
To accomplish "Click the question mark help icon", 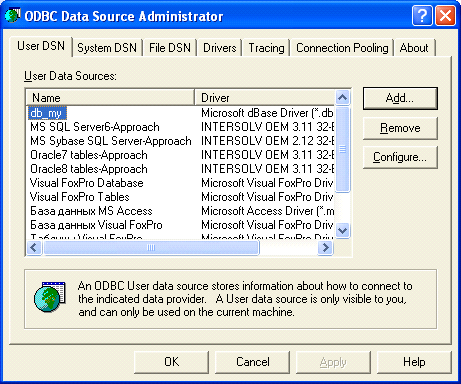I will pyautogui.click(x=422, y=15).
